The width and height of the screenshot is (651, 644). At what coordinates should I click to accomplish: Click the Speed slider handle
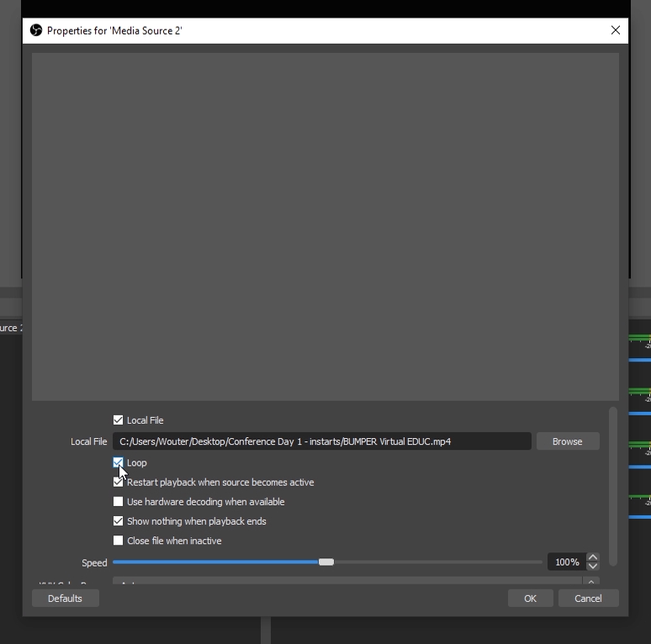tap(326, 562)
